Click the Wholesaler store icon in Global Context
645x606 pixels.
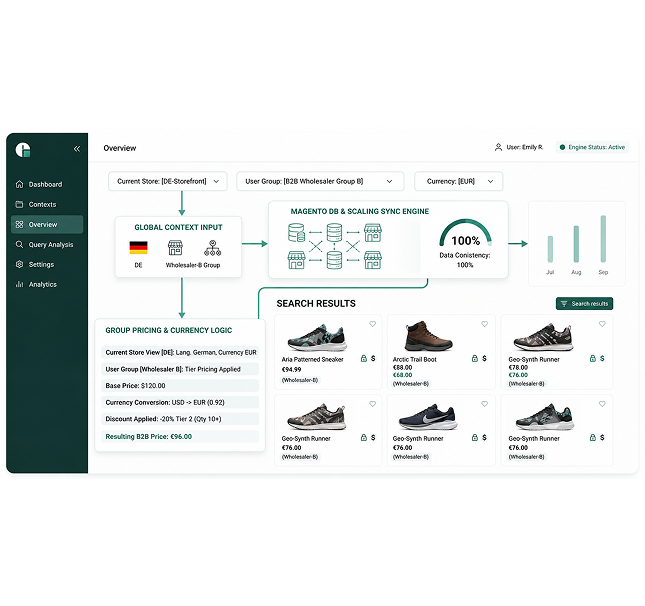point(175,248)
